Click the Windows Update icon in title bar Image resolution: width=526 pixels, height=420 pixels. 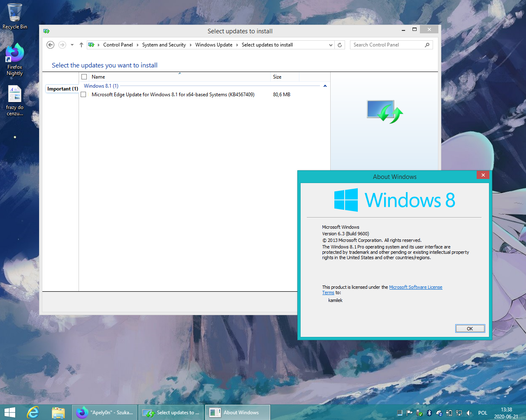tap(46, 31)
